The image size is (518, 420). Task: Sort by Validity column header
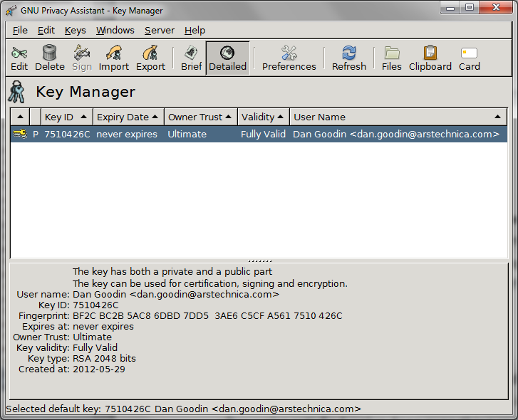click(x=264, y=117)
